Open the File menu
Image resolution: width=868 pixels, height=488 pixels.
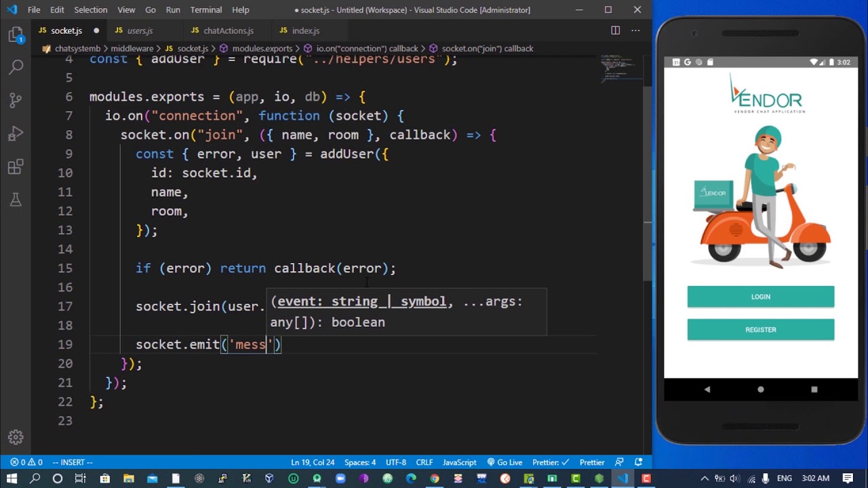[34, 10]
